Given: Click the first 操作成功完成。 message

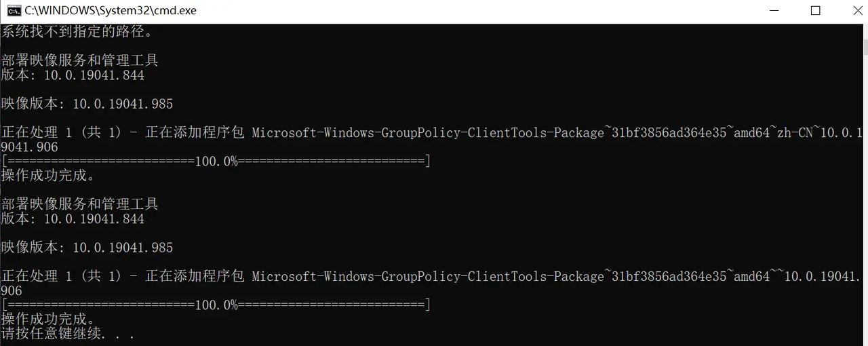Looking at the screenshot, I should click(x=49, y=176).
